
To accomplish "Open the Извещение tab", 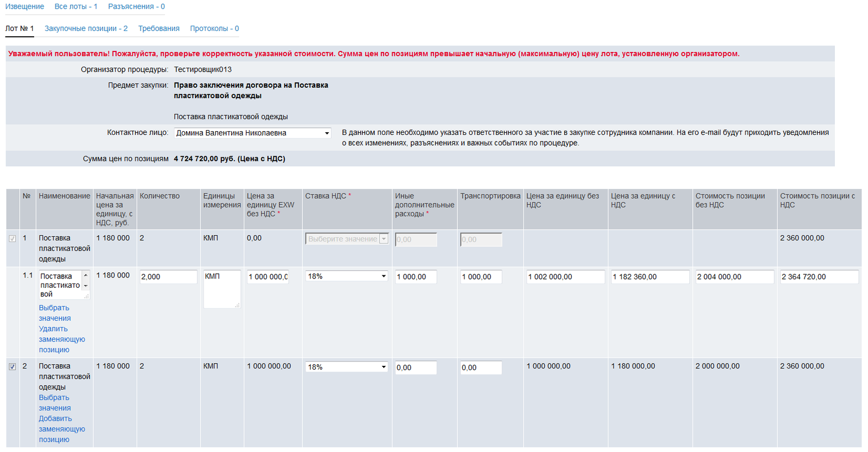I will click(24, 7).
